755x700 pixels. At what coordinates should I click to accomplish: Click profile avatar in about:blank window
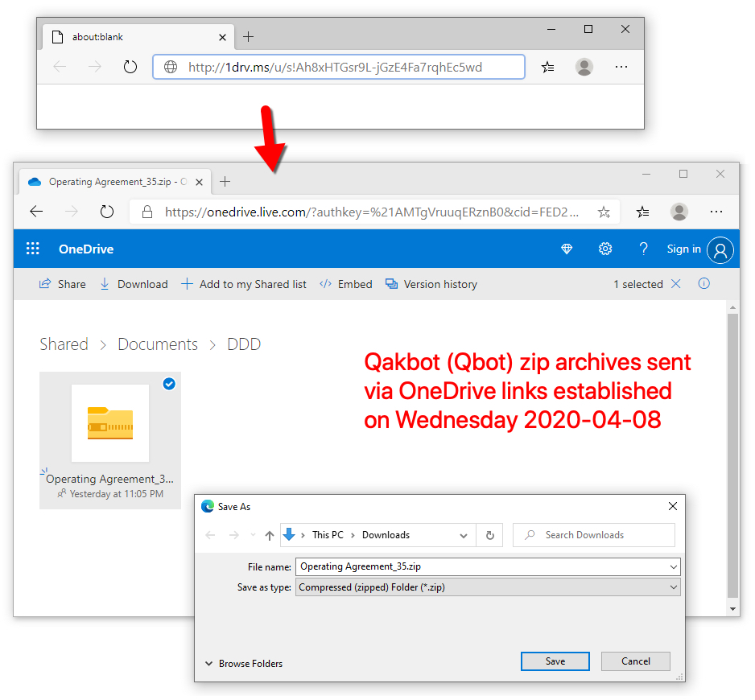pos(584,67)
